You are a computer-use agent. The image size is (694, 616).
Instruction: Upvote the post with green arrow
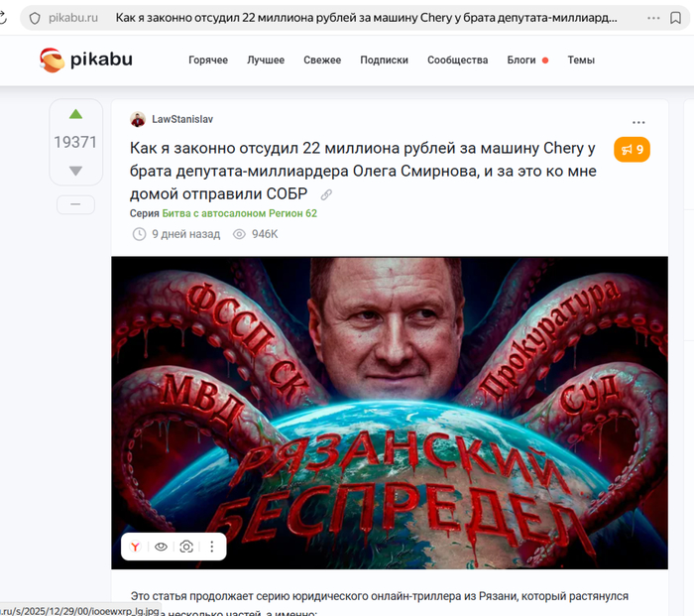[75, 114]
